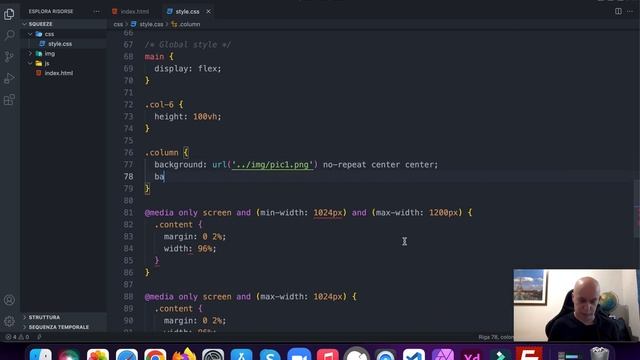640x360 pixels.
Task: Click the display: flex declaration
Action: (188, 69)
